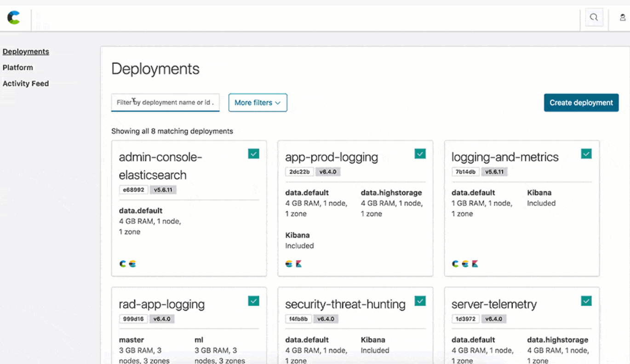Click v5.6.11 badge on admin-console-elasticsearch card
The width and height of the screenshot is (630, 364).
(163, 190)
